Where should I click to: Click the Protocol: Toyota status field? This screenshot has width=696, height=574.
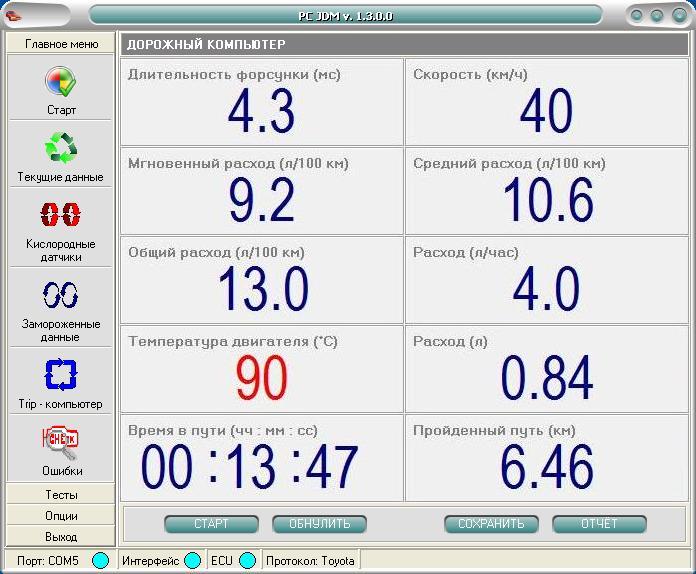[310, 560]
